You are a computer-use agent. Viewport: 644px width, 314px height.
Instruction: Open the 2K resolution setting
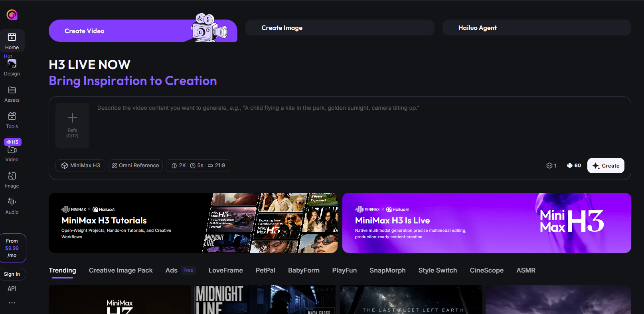coord(179,166)
